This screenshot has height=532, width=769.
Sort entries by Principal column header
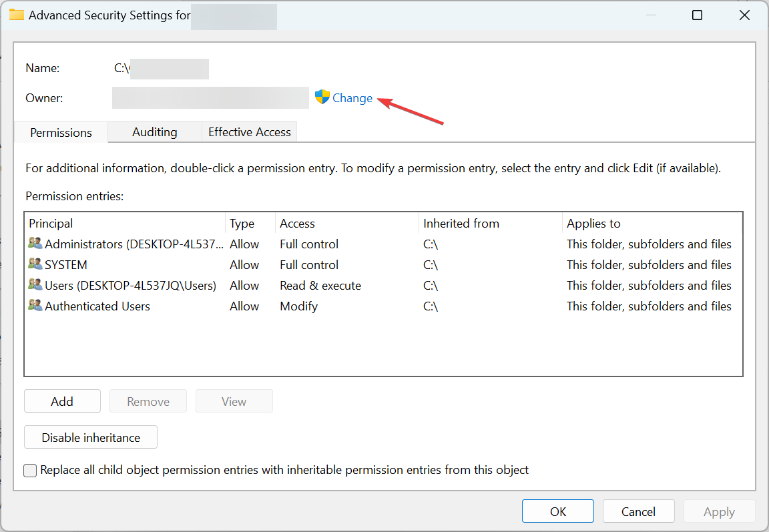click(51, 224)
